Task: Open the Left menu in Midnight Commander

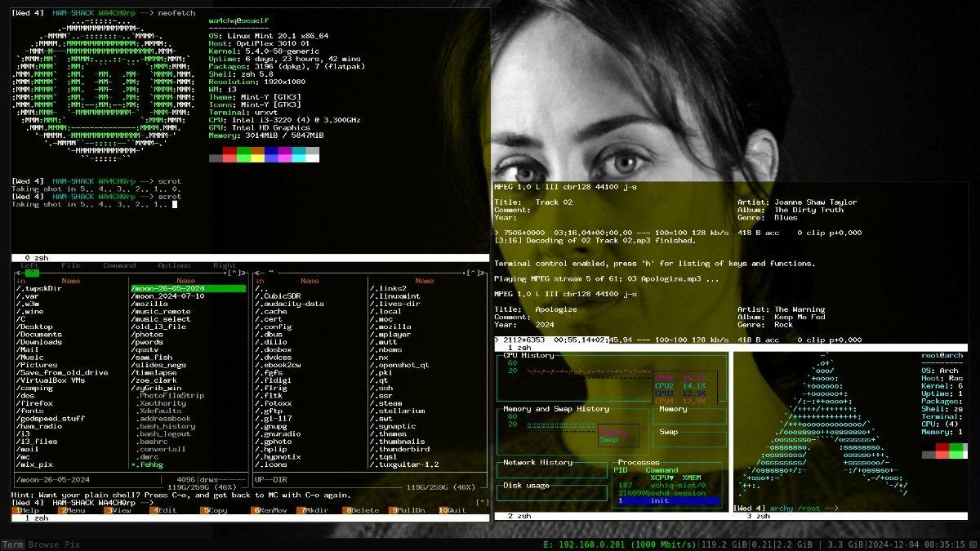Action: (x=30, y=265)
